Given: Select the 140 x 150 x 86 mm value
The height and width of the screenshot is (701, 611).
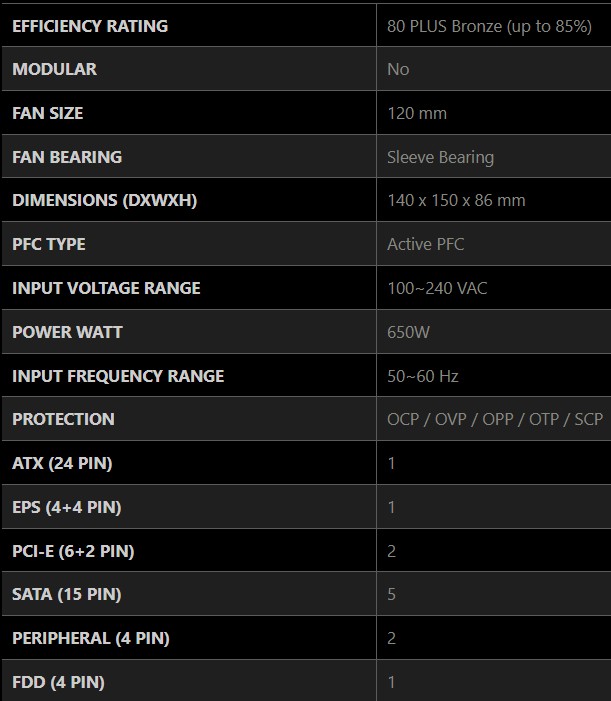Looking at the screenshot, I should click(x=456, y=200).
